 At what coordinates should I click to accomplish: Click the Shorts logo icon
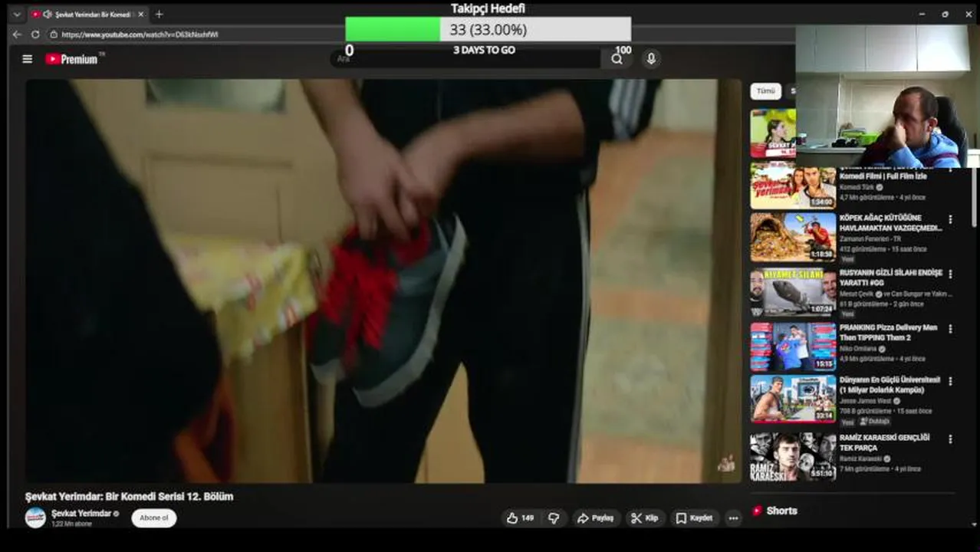[x=757, y=511]
